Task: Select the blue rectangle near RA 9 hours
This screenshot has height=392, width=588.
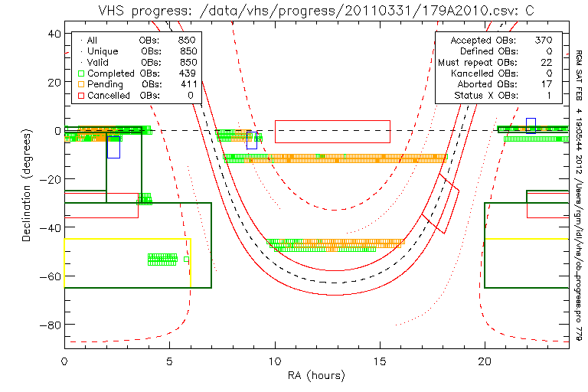Action: pos(252,140)
